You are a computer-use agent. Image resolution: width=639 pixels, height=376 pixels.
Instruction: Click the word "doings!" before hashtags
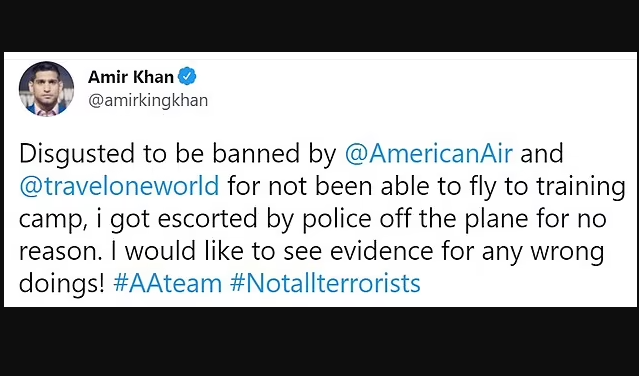click(x=62, y=284)
